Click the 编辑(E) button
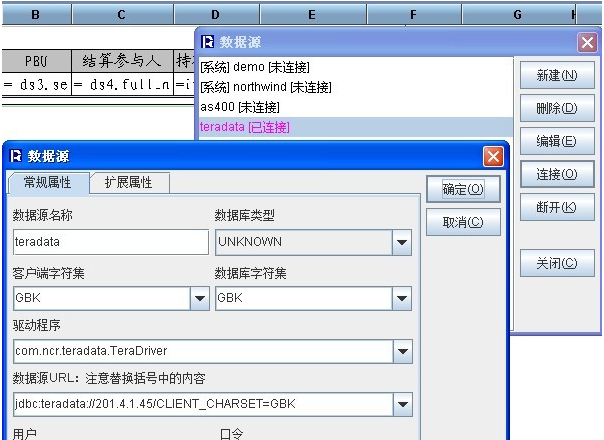Screen dimensions: 604x440 point(557,141)
